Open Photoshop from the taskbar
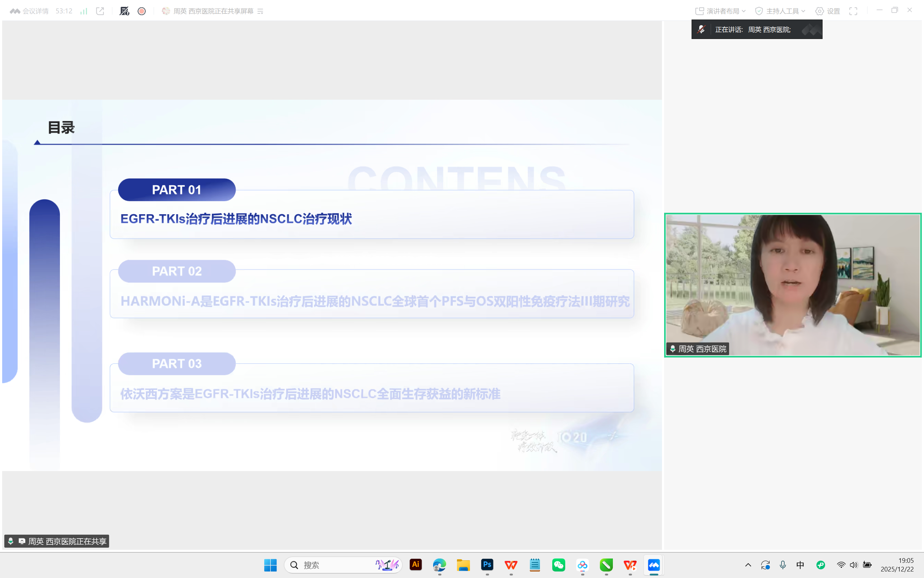This screenshot has width=924, height=578. pyautogui.click(x=487, y=565)
